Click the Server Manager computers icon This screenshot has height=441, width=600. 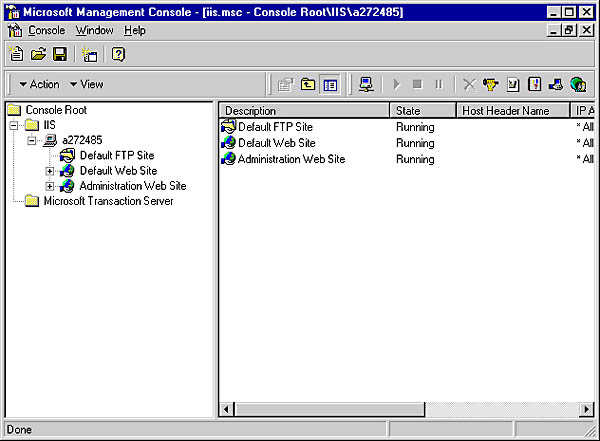[x=556, y=84]
